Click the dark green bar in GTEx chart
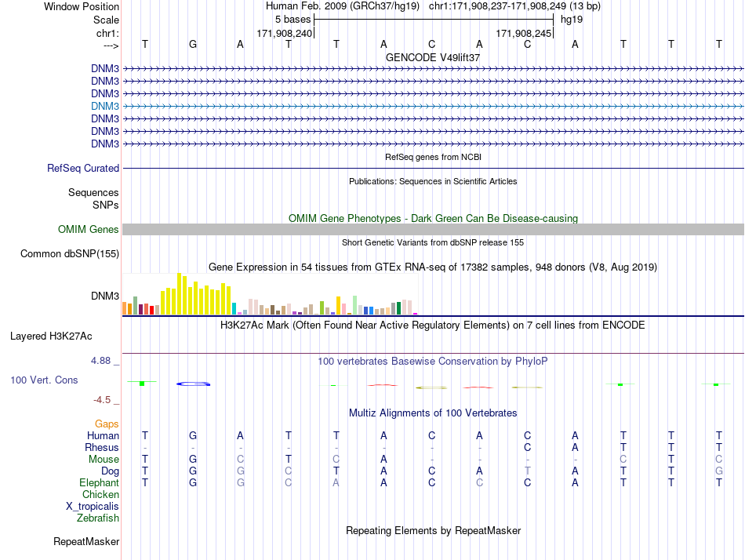The image size is (745, 560). [398, 308]
